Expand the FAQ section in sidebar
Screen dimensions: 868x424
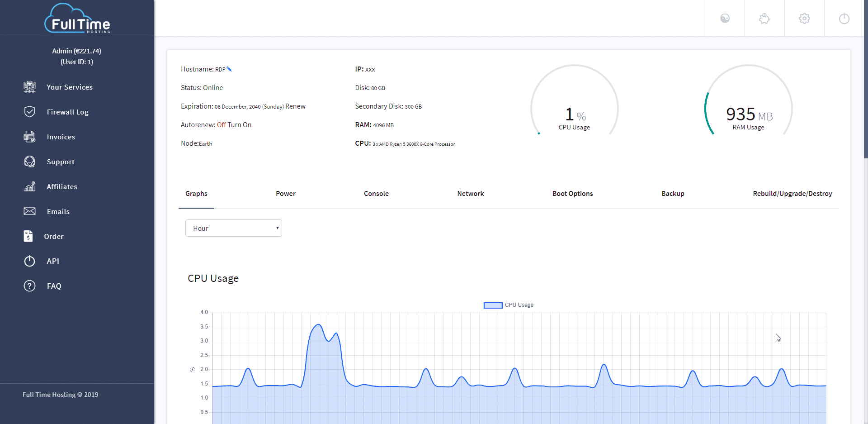(29, 286)
